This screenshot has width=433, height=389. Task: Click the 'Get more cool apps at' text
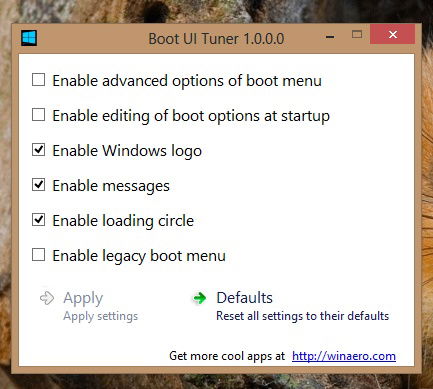pyautogui.click(x=227, y=356)
